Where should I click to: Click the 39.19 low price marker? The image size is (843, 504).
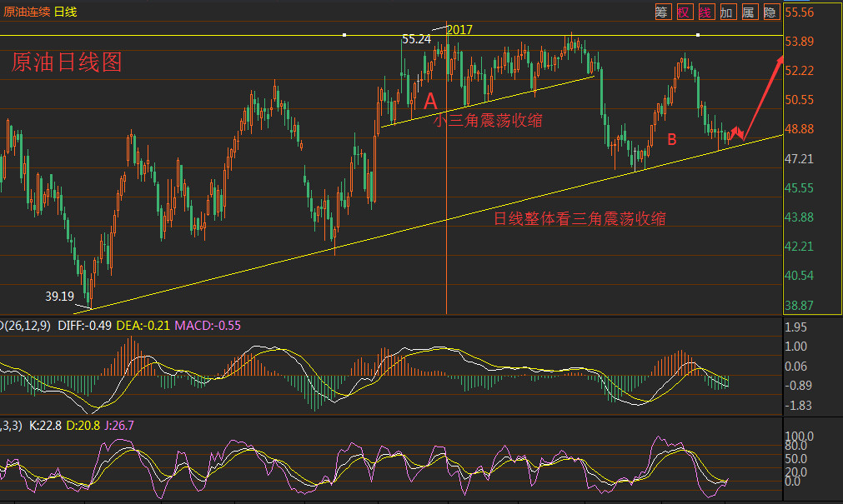point(60,296)
